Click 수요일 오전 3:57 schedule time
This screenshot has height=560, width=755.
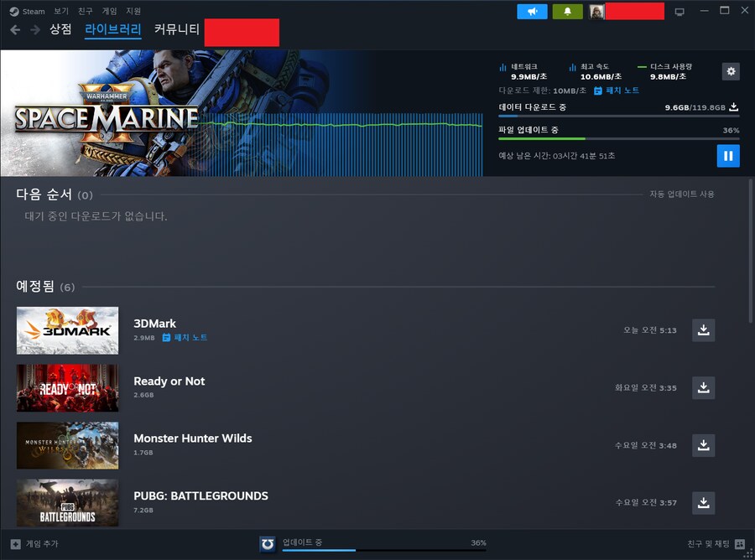point(646,503)
